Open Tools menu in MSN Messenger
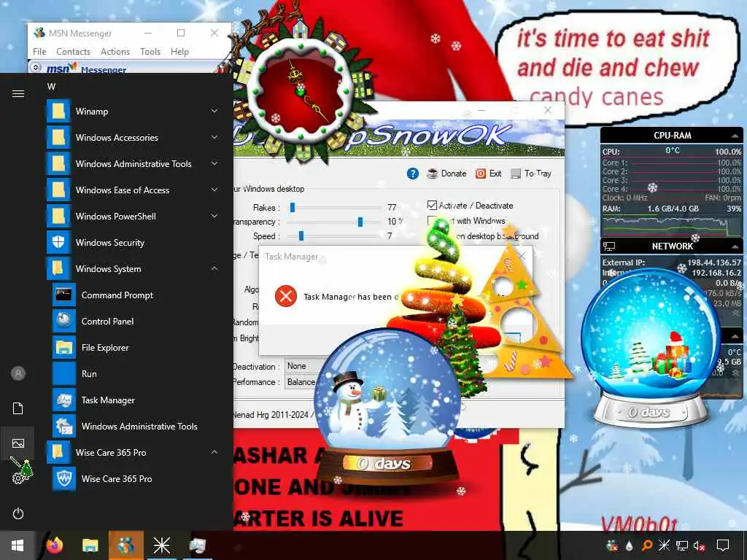This screenshot has width=747, height=560. point(150,52)
